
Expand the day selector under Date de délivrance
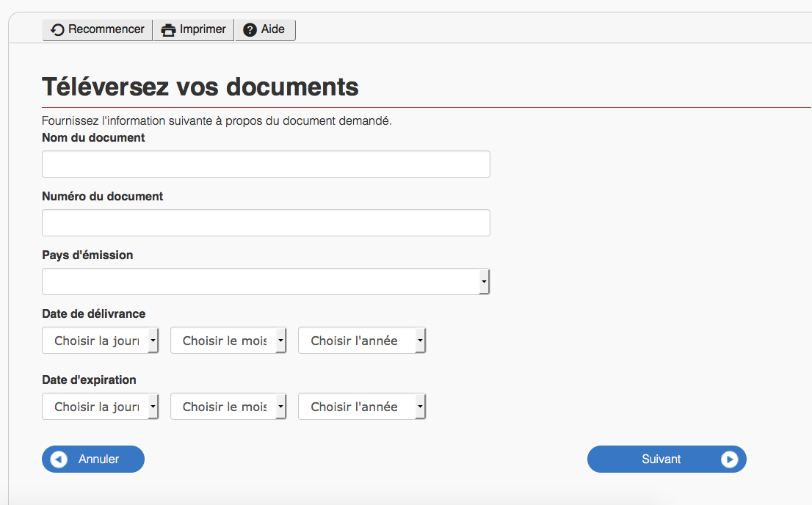click(100, 341)
